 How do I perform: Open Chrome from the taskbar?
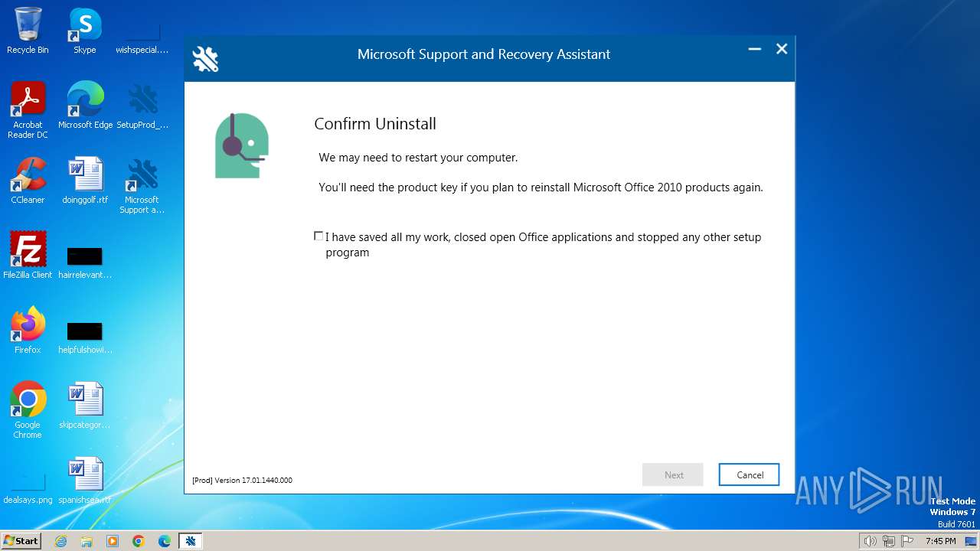coord(139,541)
